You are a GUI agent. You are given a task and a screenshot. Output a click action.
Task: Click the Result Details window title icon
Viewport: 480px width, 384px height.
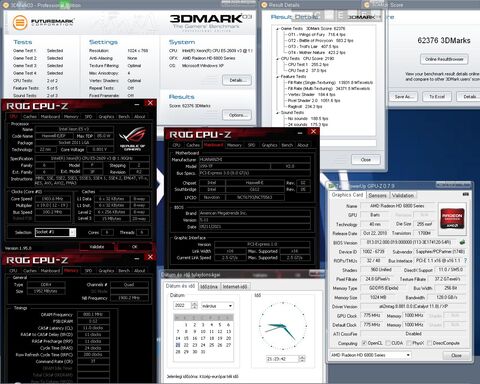tap(265, 5)
